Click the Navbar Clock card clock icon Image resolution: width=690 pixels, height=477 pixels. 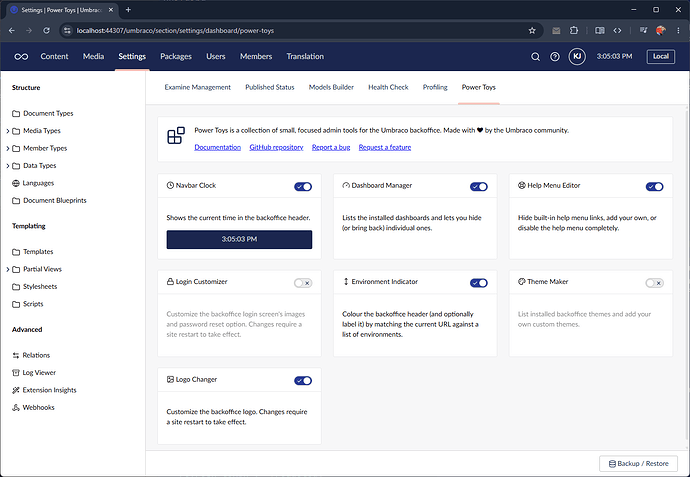coord(170,185)
